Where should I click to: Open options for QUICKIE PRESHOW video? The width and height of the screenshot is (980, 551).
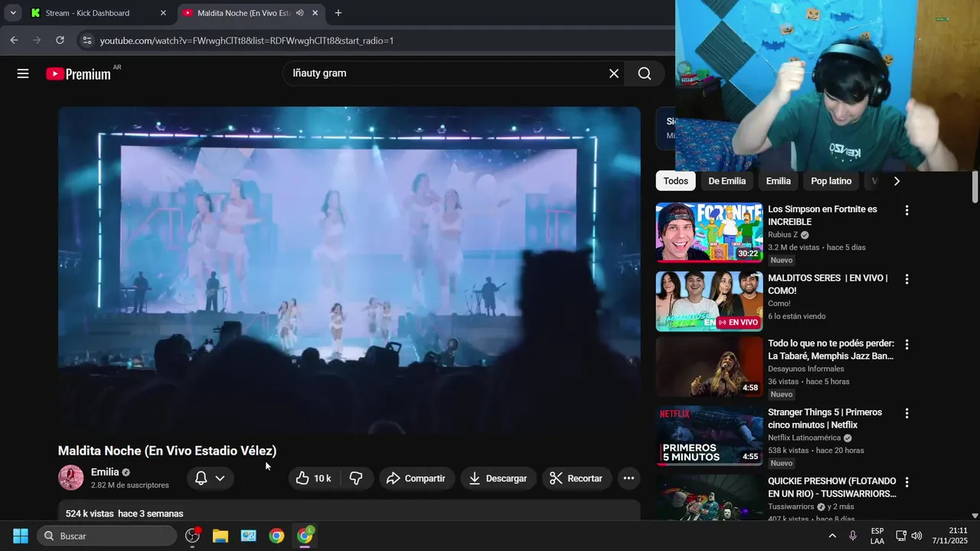click(906, 482)
